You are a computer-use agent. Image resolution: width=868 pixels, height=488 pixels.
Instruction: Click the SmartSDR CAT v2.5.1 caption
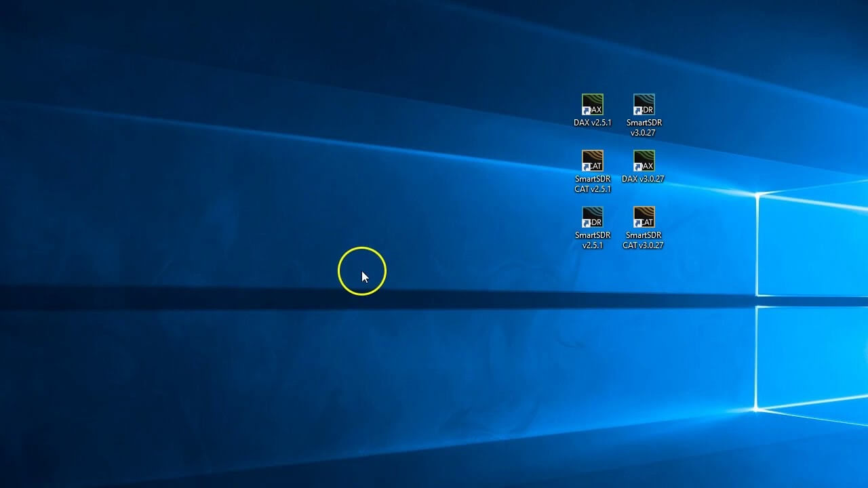(x=593, y=184)
